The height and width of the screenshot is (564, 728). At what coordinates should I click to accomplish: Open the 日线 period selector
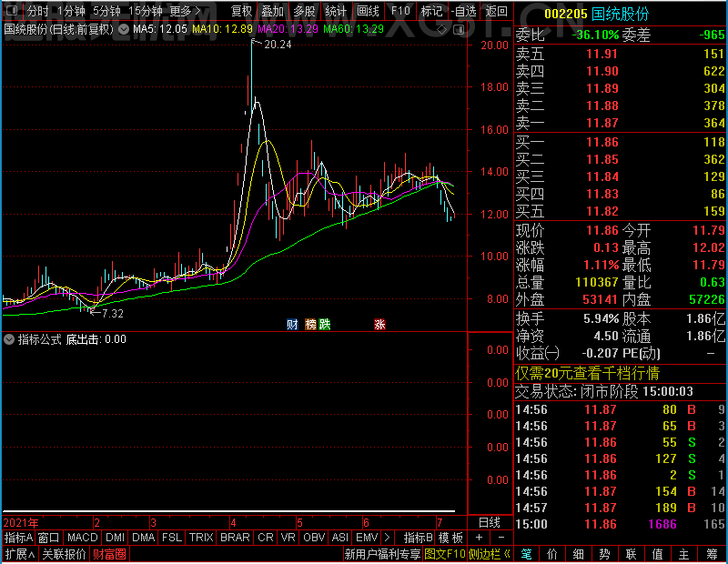490,523
